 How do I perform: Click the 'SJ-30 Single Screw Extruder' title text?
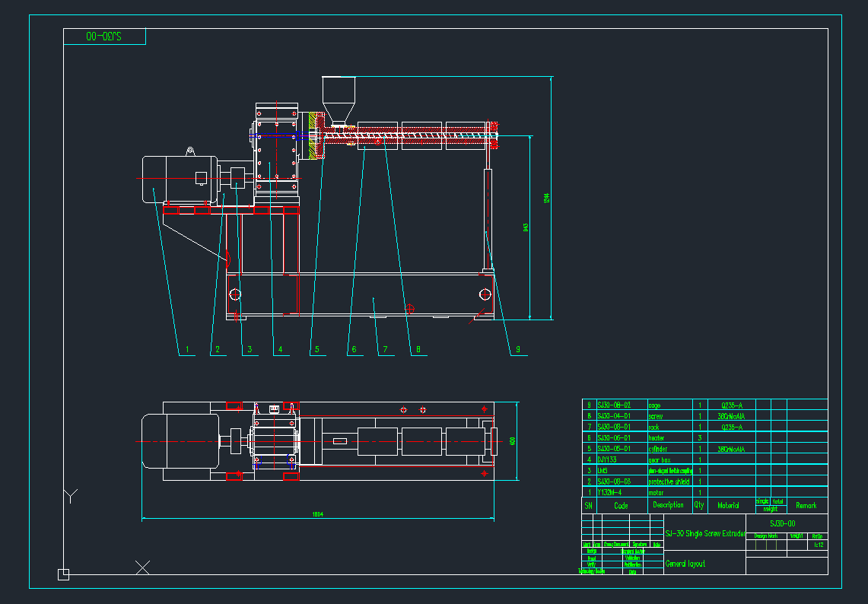704,534
